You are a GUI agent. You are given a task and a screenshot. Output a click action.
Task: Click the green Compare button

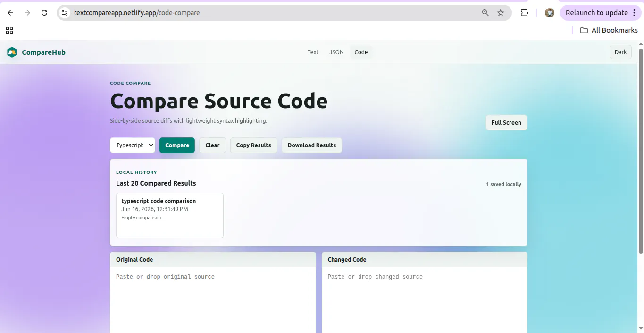tap(177, 145)
